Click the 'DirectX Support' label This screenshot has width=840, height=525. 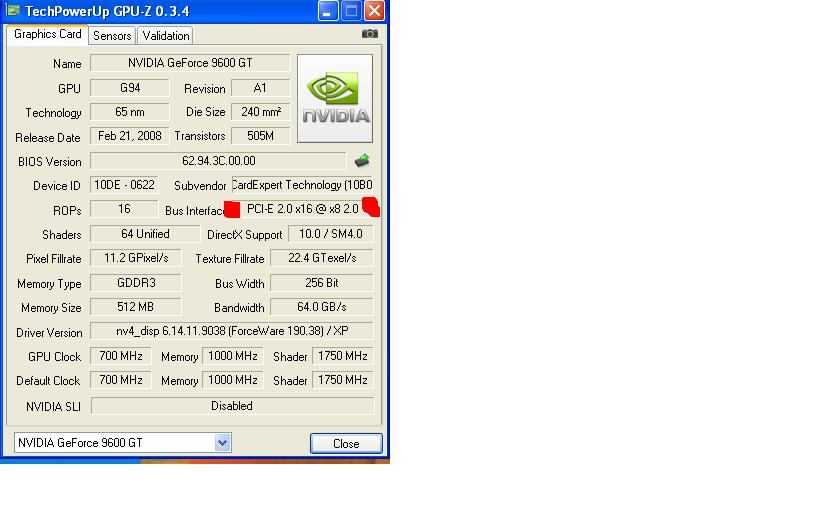(x=244, y=235)
